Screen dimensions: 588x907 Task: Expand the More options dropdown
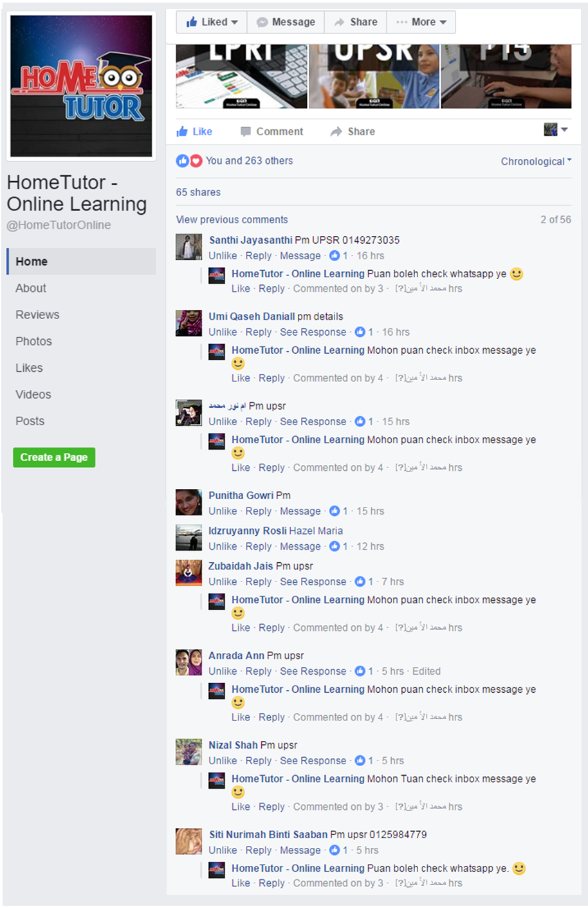pos(421,22)
